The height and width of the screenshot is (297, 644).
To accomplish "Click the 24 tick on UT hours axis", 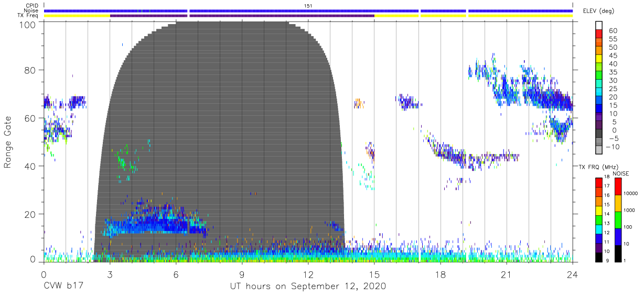I will point(572,274).
